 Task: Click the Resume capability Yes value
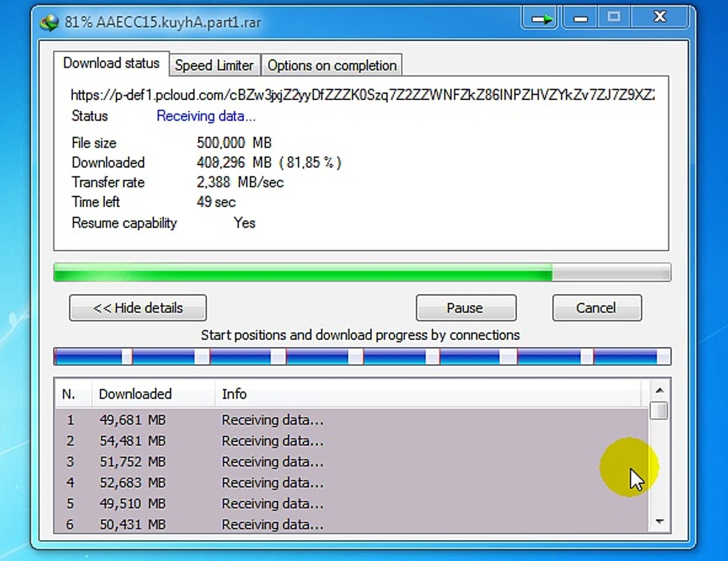click(x=245, y=223)
